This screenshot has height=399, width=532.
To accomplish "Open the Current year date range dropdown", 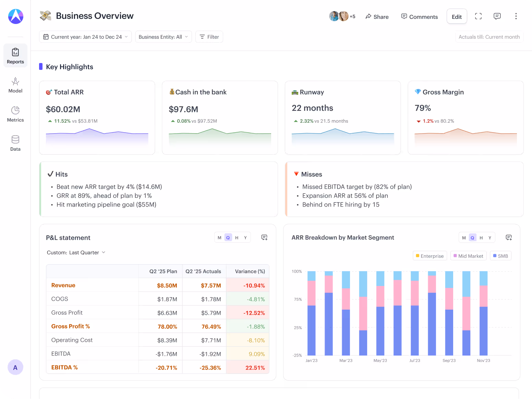I will [x=85, y=37].
